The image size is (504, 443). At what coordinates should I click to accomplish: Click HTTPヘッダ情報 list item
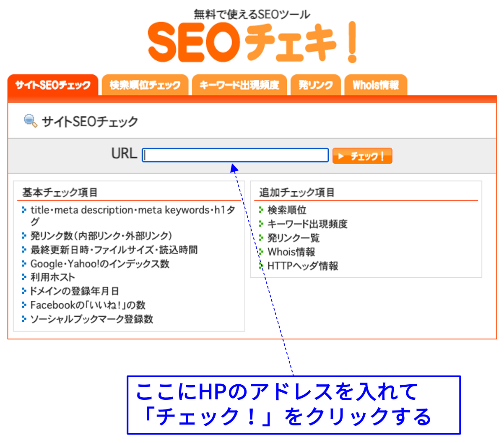[x=303, y=266]
